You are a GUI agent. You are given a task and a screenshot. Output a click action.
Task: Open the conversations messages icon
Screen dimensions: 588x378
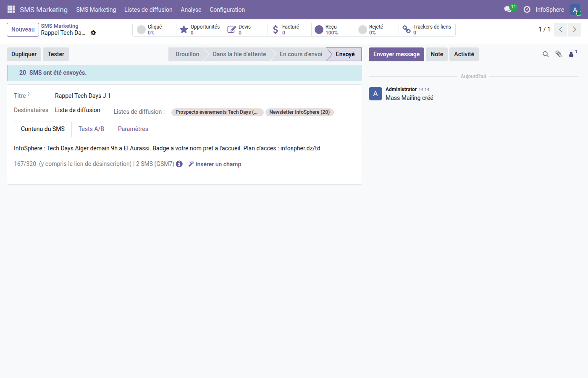pyautogui.click(x=508, y=9)
